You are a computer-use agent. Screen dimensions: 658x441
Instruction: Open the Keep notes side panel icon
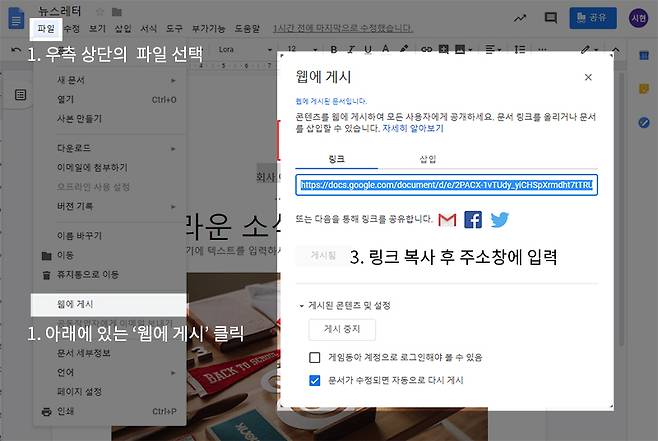644,89
